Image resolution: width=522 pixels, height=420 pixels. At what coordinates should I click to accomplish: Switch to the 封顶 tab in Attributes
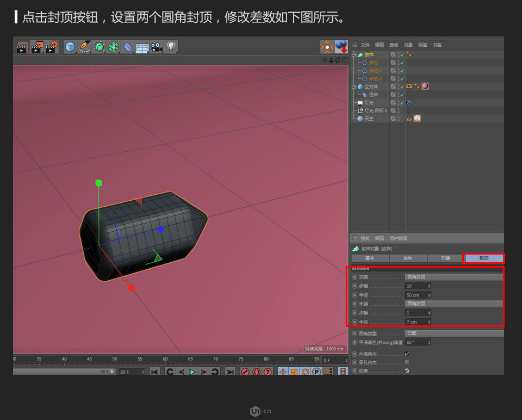(x=484, y=258)
